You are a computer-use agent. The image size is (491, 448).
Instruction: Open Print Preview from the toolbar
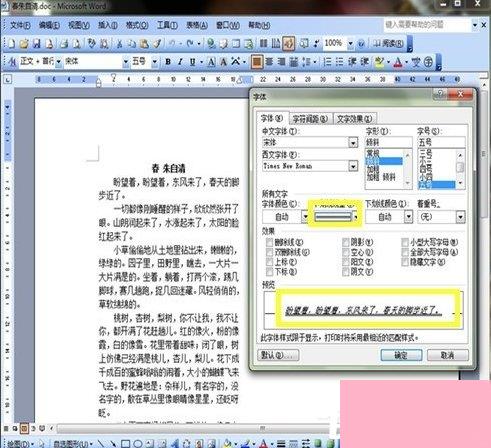77,44
